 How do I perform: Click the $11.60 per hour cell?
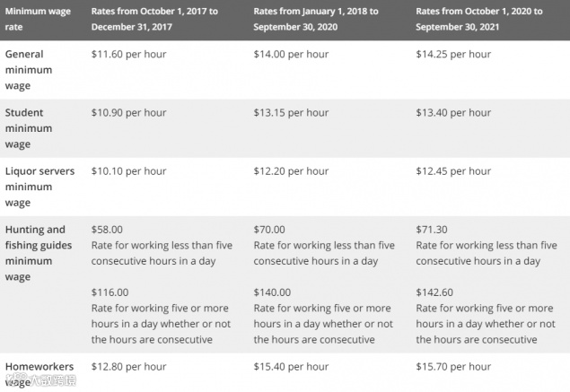tap(128, 54)
